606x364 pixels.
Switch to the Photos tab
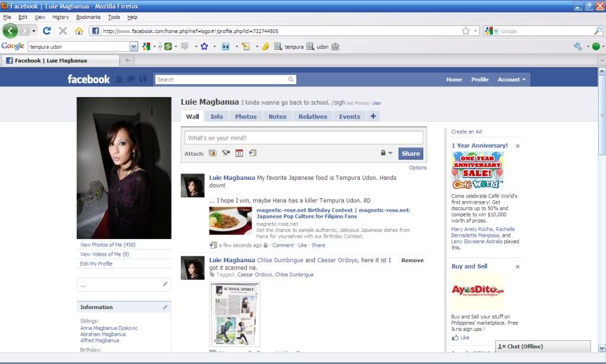coord(246,117)
